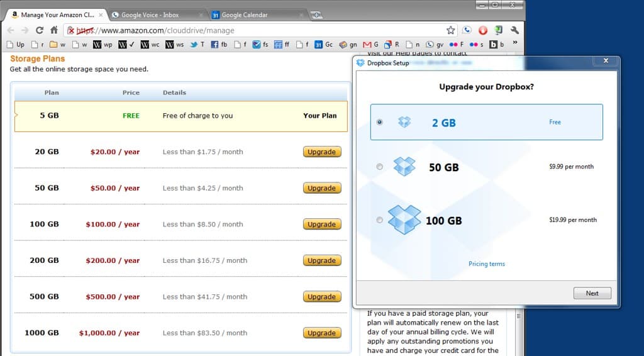Select the 50 GB Dropbox plan
The image size is (644, 356).
(379, 167)
